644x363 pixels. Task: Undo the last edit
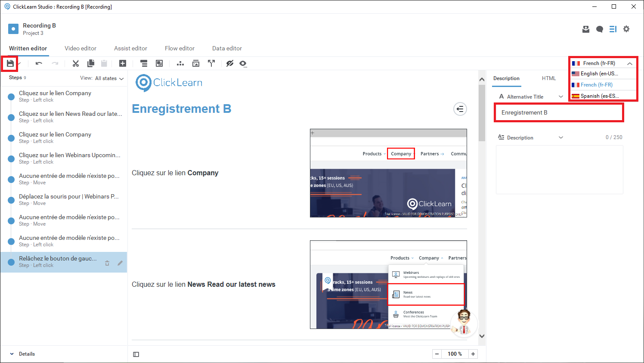39,64
